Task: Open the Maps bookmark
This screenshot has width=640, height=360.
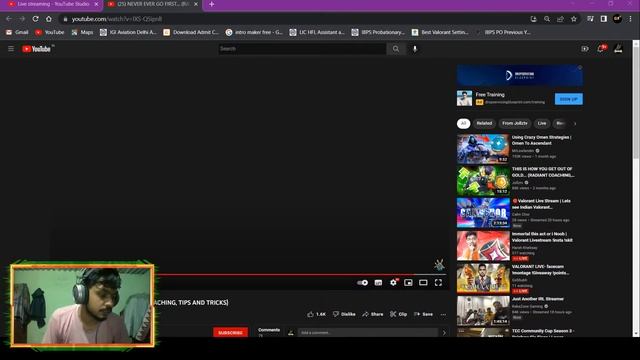Action: click(x=82, y=32)
